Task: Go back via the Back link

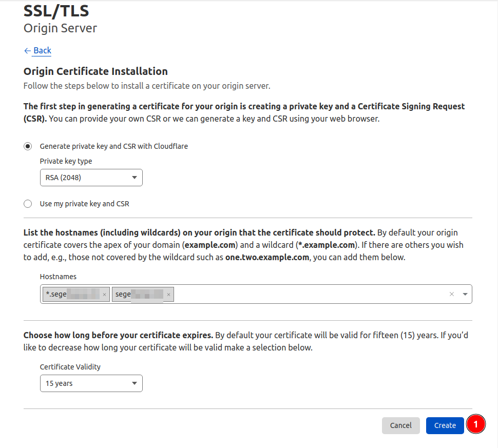Action: [42, 50]
